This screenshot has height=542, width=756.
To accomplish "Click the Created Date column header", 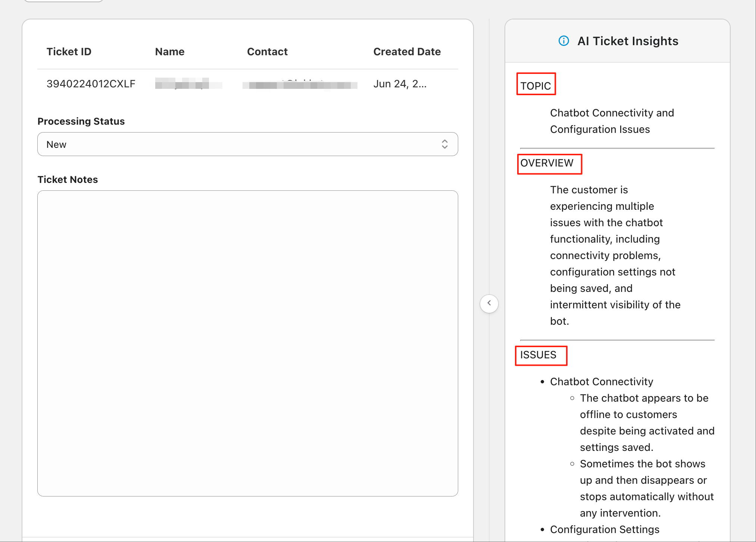I will click(x=407, y=52).
